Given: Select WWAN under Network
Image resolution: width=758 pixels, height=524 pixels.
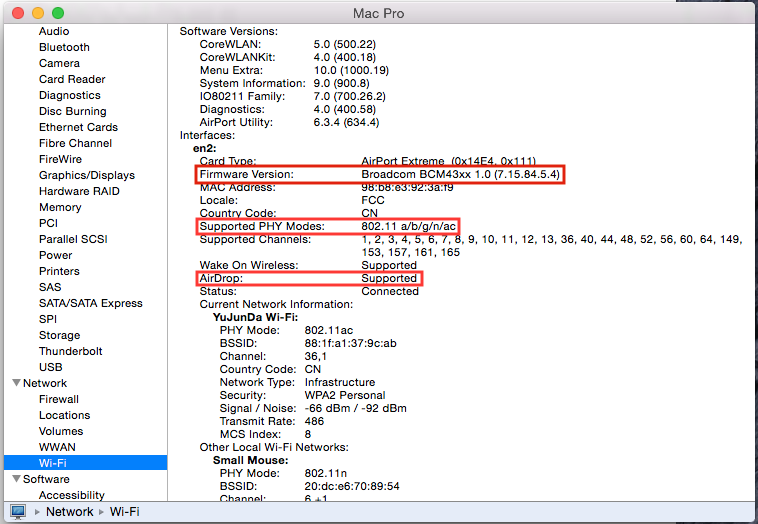Looking at the screenshot, I should pos(57,447).
